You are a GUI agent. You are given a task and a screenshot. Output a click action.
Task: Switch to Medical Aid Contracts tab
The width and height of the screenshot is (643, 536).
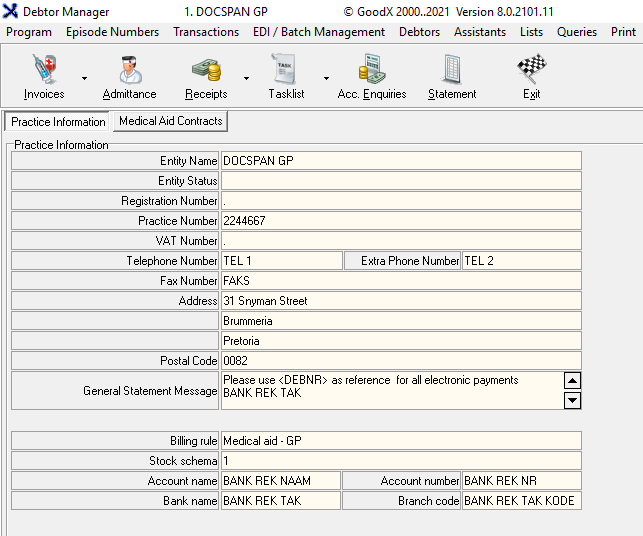point(170,121)
